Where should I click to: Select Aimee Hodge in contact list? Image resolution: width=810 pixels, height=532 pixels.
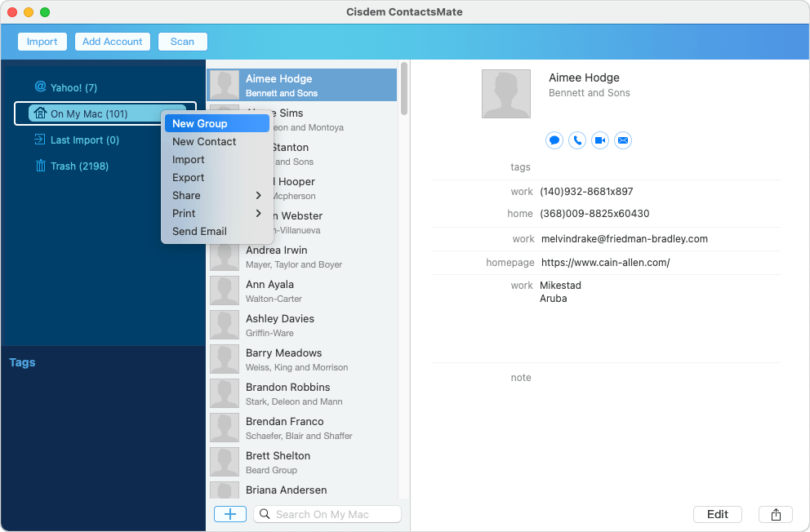(x=302, y=85)
